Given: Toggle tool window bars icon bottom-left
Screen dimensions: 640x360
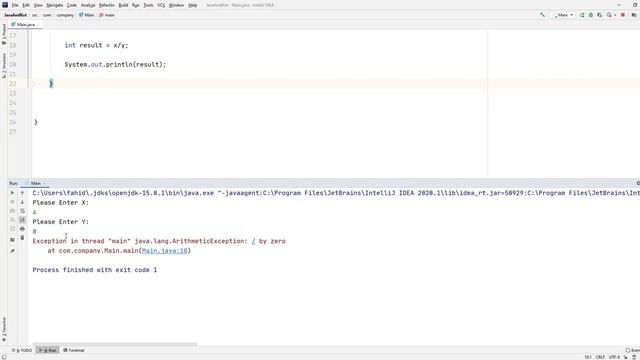Looking at the screenshot, I should click(4, 357).
